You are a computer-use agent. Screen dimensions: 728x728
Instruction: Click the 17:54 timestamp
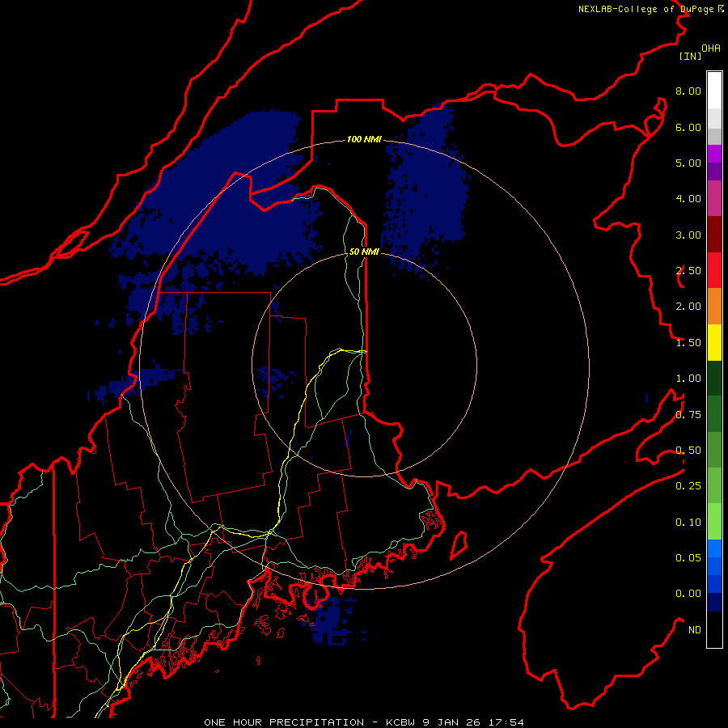point(506,722)
